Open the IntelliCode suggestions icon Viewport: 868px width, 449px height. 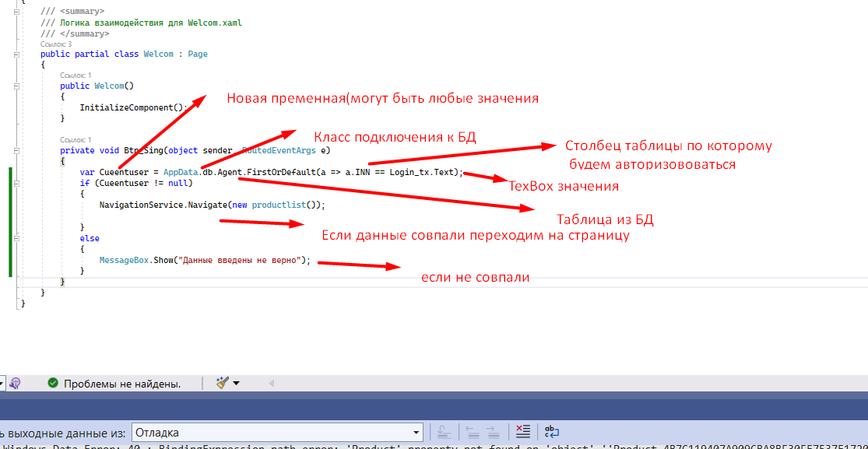[15, 383]
